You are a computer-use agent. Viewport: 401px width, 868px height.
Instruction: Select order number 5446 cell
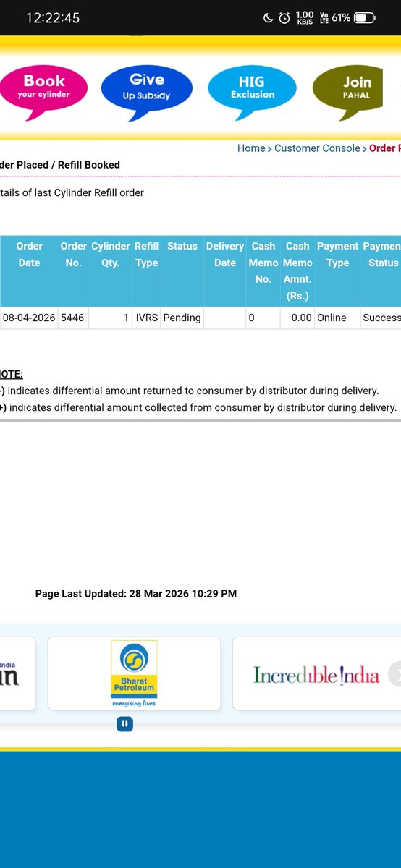pyautogui.click(x=73, y=318)
